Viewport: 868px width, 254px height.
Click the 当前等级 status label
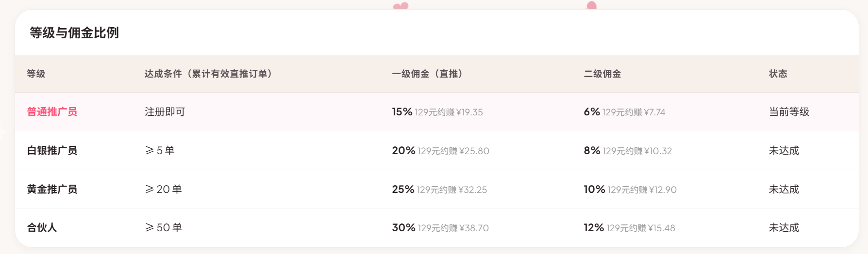[x=789, y=112]
